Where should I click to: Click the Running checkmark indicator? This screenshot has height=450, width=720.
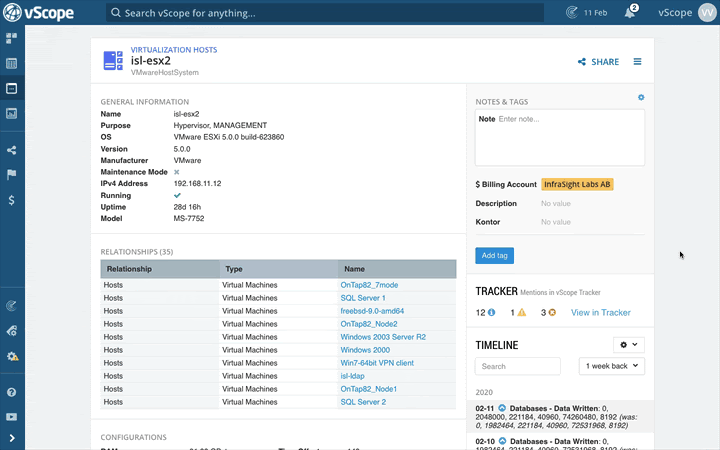[177, 195]
